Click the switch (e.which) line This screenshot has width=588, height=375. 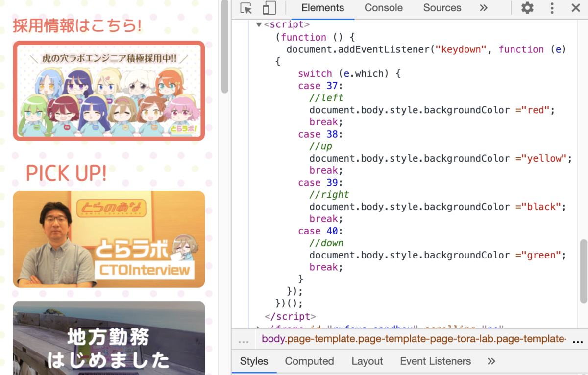coord(349,73)
